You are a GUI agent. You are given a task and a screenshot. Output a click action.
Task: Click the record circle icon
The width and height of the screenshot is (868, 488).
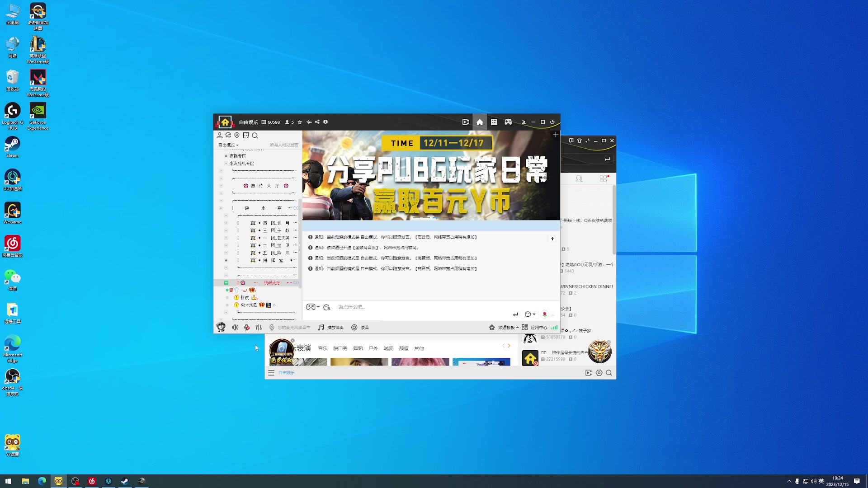(354, 328)
